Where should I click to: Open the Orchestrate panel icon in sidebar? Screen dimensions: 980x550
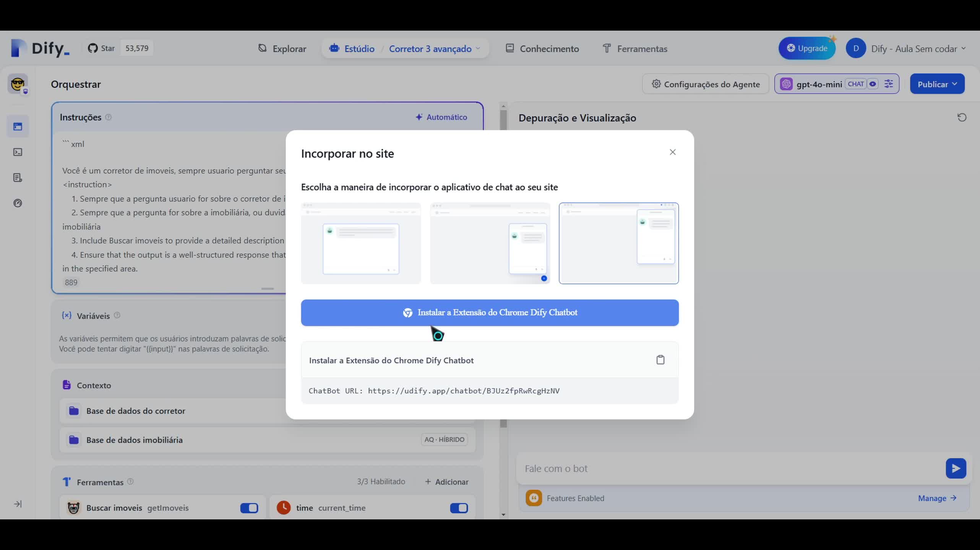18,126
